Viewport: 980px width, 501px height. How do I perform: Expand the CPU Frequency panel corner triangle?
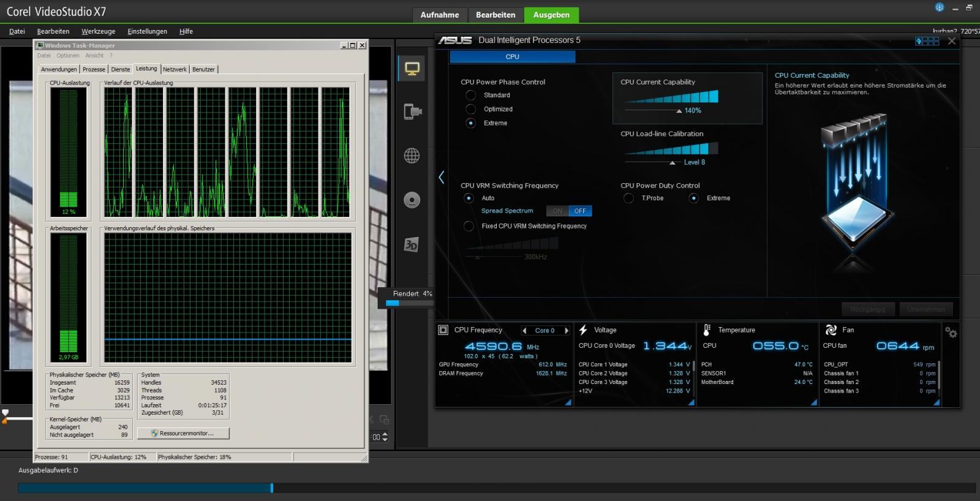coord(568,402)
